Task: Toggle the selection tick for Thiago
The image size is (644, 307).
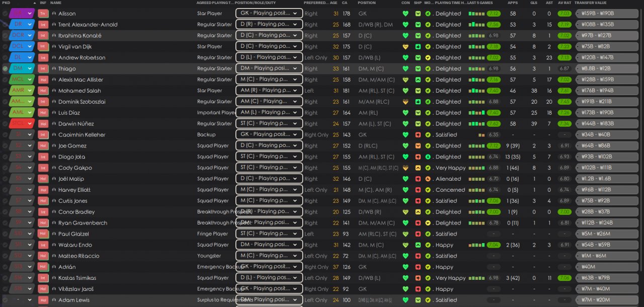Action: click(5, 68)
